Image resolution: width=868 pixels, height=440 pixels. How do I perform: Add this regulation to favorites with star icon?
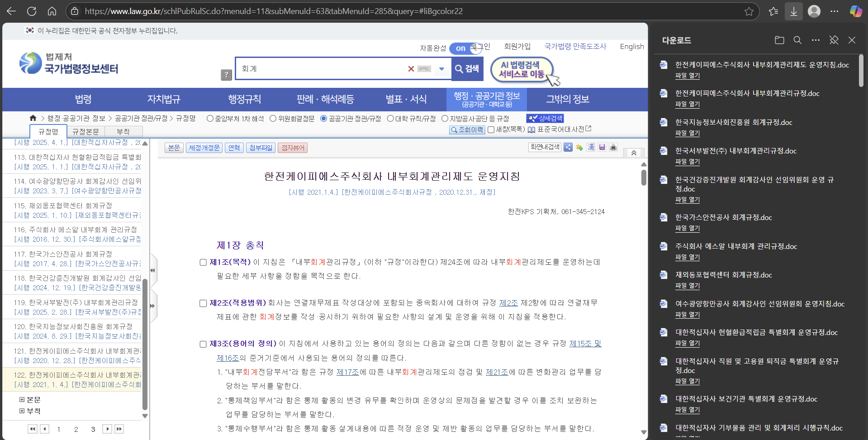point(579,147)
